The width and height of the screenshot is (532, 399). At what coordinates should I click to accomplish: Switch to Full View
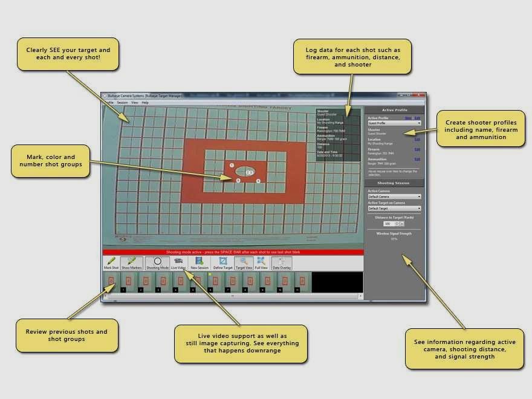(x=261, y=264)
